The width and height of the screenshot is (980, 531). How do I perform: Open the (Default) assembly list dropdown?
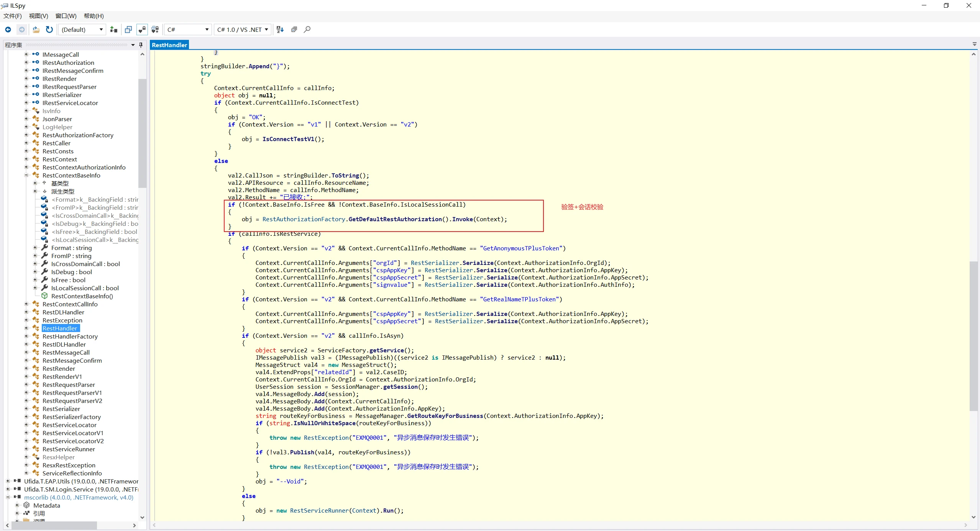pyautogui.click(x=82, y=30)
